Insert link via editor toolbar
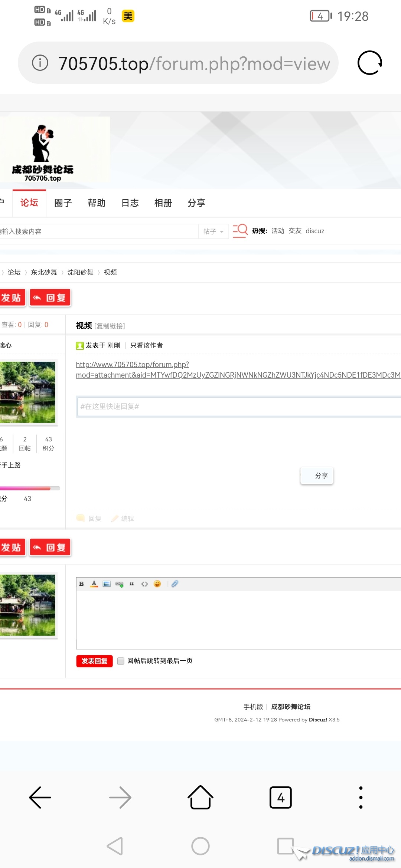The height and width of the screenshot is (868, 401). click(119, 584)
